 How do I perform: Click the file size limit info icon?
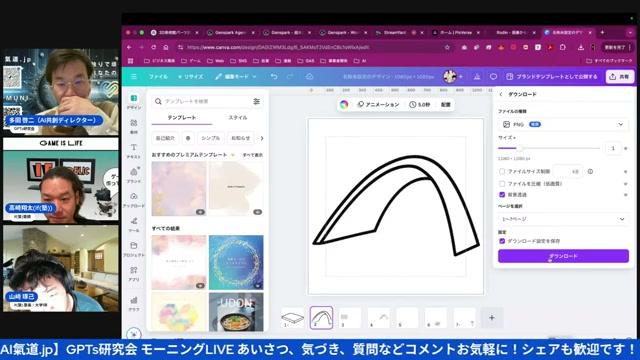click(x=590, y=171)
